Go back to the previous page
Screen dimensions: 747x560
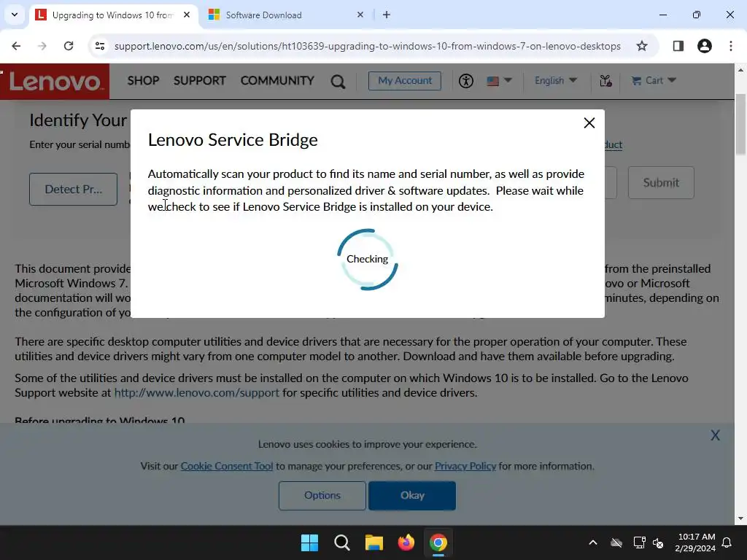(x=16, y=46)
